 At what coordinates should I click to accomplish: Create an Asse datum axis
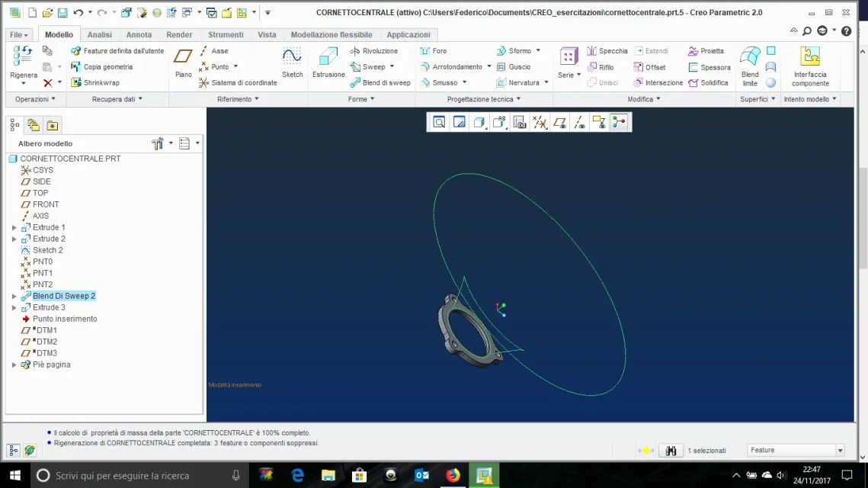213,51
